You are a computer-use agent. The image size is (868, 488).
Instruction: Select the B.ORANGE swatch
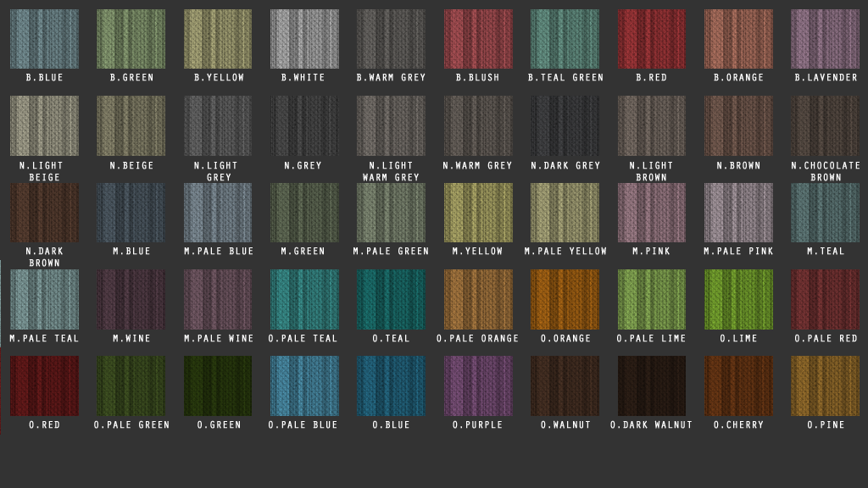pos(738,39)
